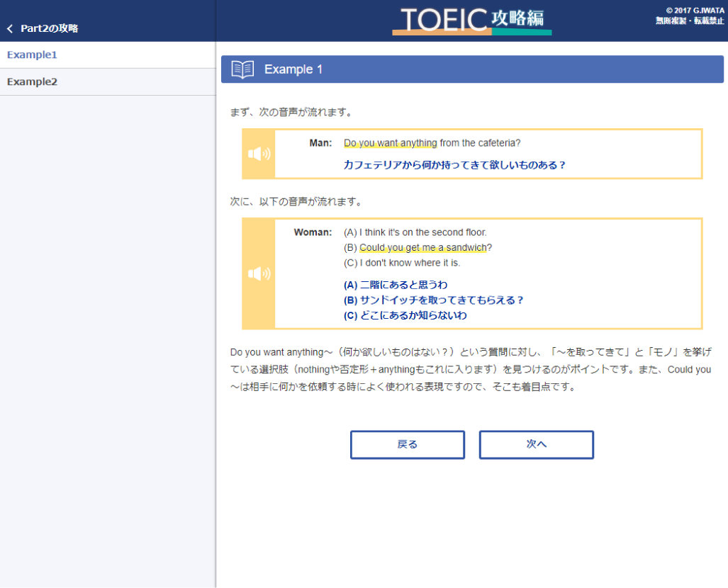Viewport: 728px width, 588px height.
Task: Go back via the Part2の攻略 heading
Action: [49, 29]
